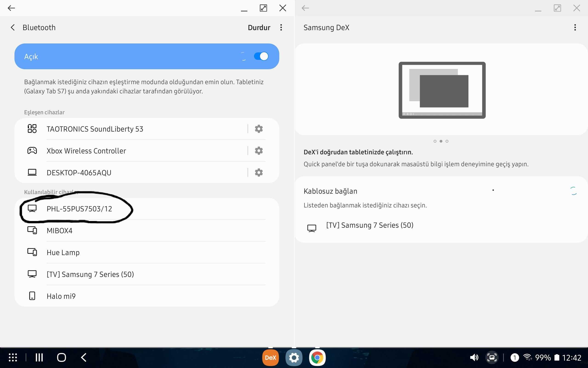Click the laptop icon beside DESKTOP-4065AQU

32,172
